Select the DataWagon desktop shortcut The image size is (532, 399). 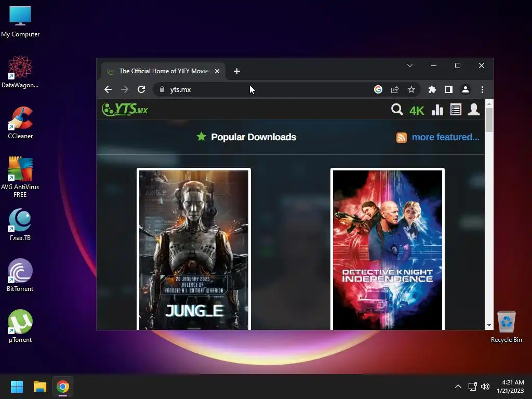[x=20, y=72]
